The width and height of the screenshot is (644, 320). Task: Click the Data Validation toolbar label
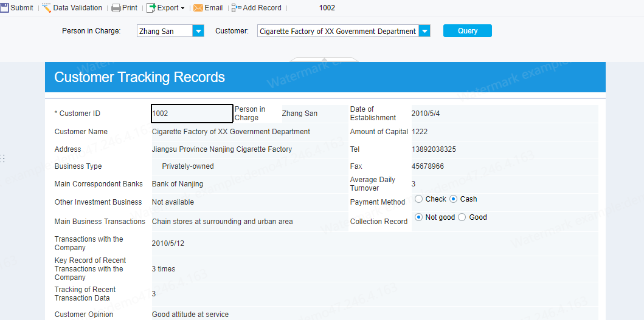[78, 8]
